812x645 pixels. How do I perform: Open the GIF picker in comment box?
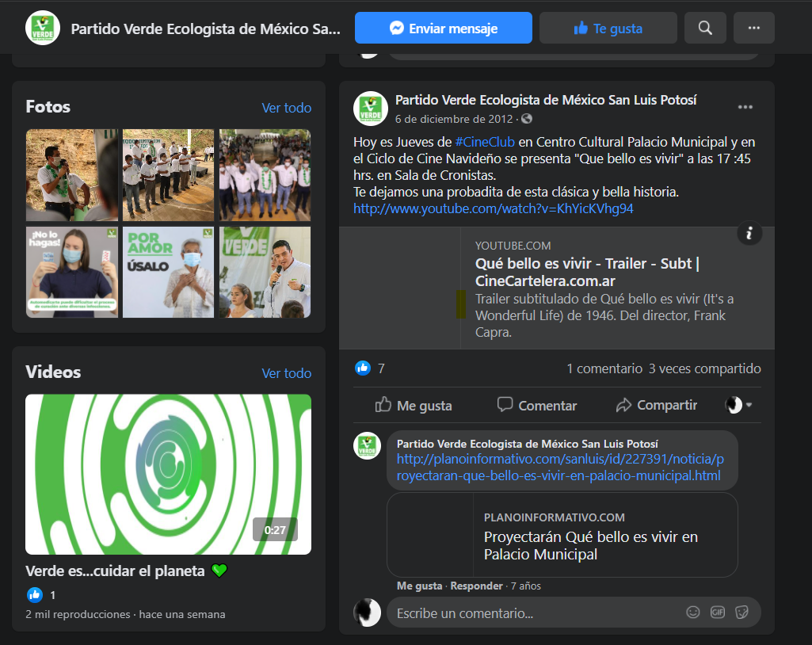pyautogui.click(x=717, y=613)
